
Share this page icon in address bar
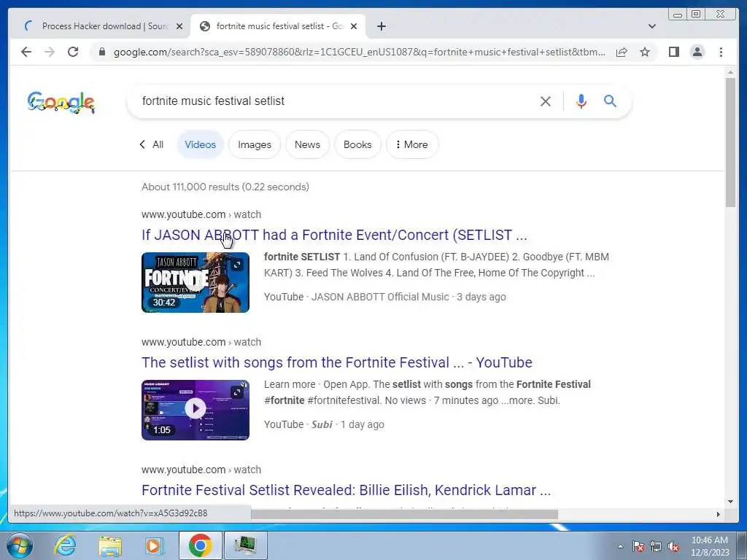coord(622,52)
